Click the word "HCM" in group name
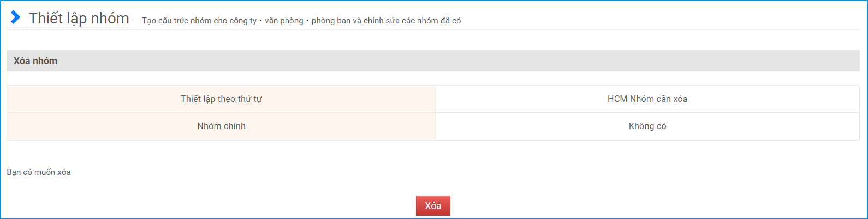 click(617, 99)
